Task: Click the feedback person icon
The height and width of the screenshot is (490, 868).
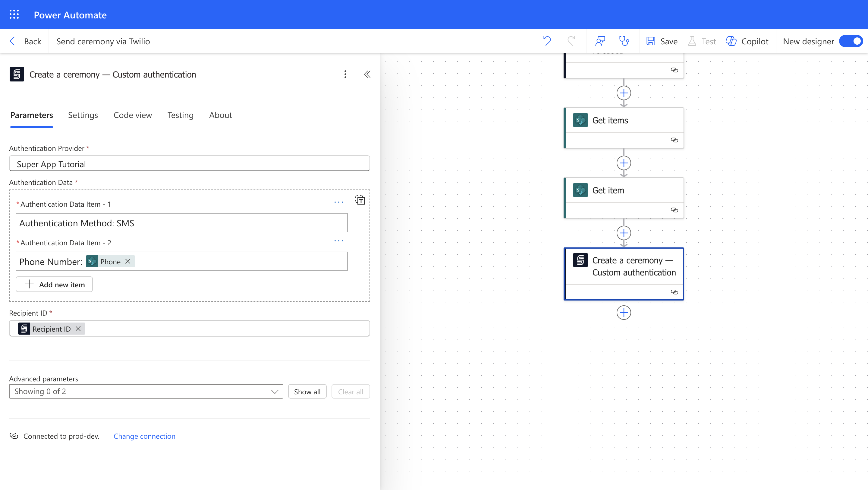Action: 600,41
